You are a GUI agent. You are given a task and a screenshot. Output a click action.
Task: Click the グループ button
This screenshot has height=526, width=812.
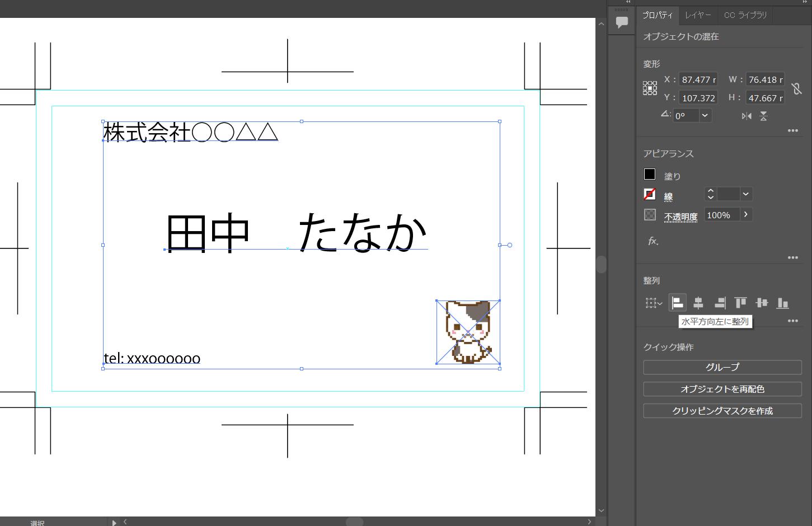coord(722,367)
